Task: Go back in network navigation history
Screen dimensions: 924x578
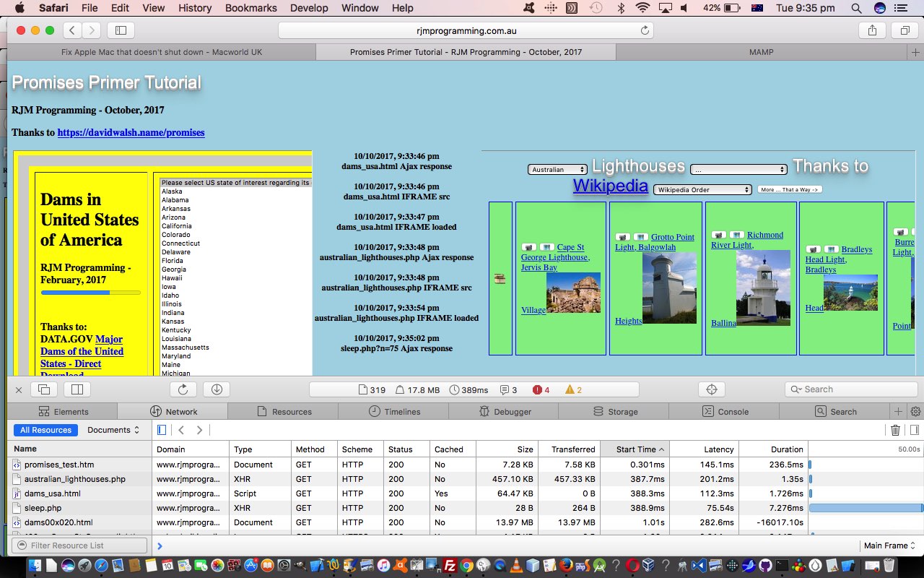Action: [181, 430]
